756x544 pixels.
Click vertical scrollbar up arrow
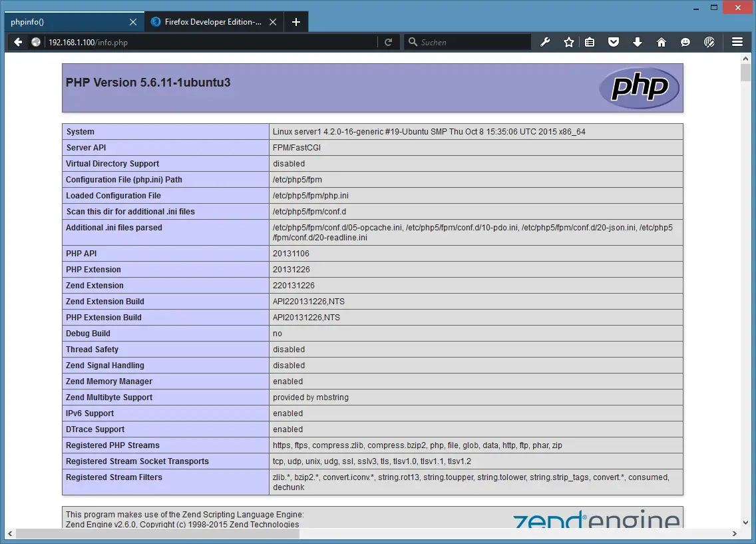[x=746, y=59]
